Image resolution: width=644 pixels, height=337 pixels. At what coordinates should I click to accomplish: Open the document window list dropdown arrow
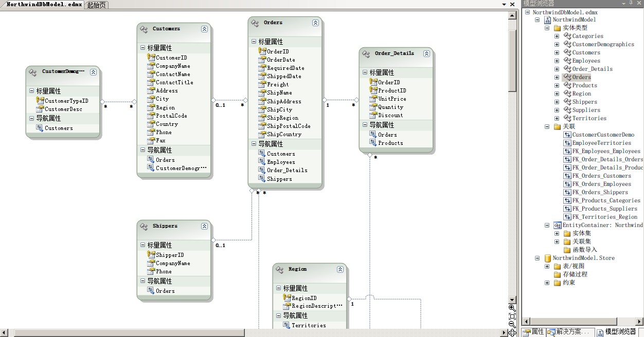505,5
